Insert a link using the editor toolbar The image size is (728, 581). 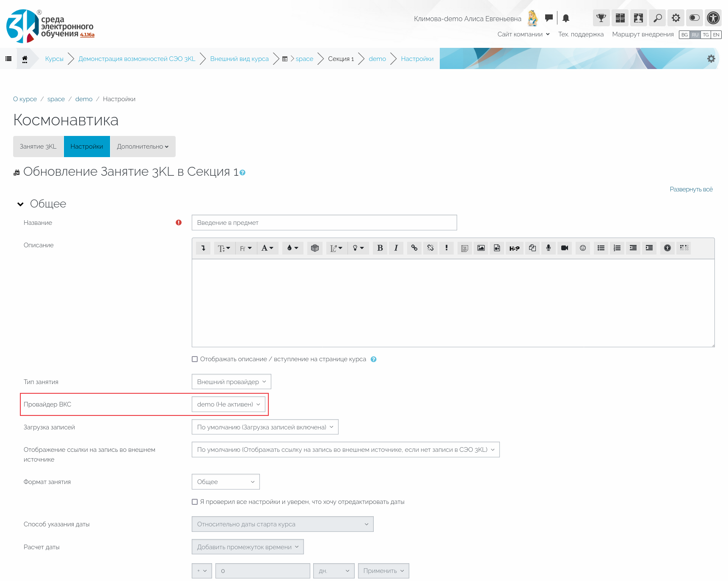point(414,248)
